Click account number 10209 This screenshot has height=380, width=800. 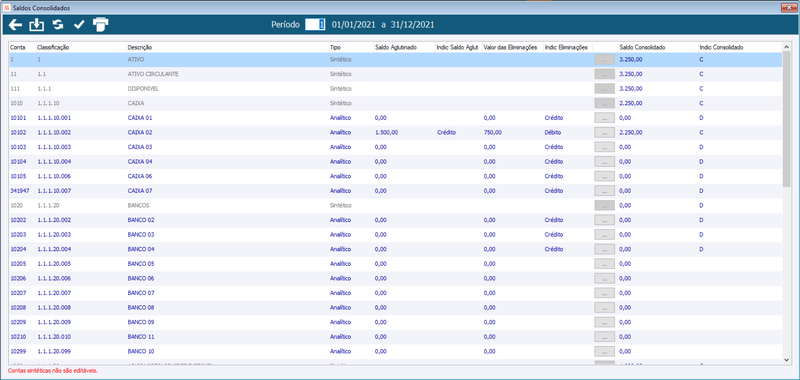pyautogui.click(x=18, y=322)
